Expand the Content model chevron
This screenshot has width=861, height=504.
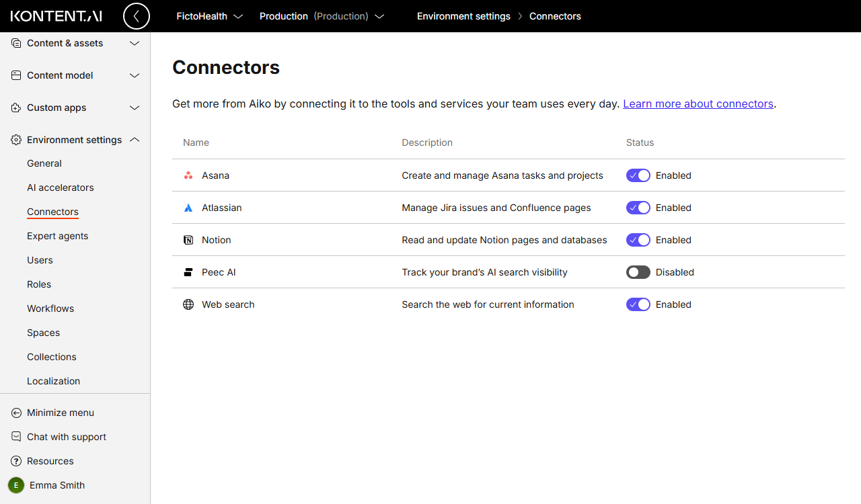[x=135, y=75]
